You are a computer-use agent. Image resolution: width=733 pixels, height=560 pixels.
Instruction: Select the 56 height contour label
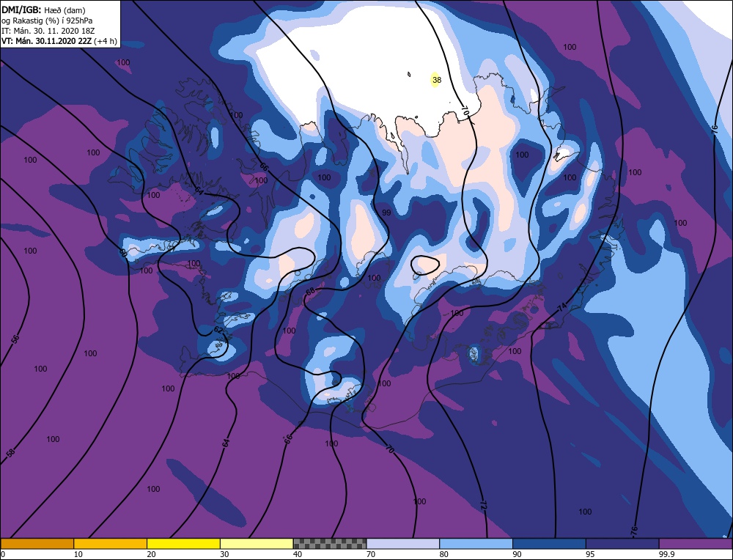15,339
